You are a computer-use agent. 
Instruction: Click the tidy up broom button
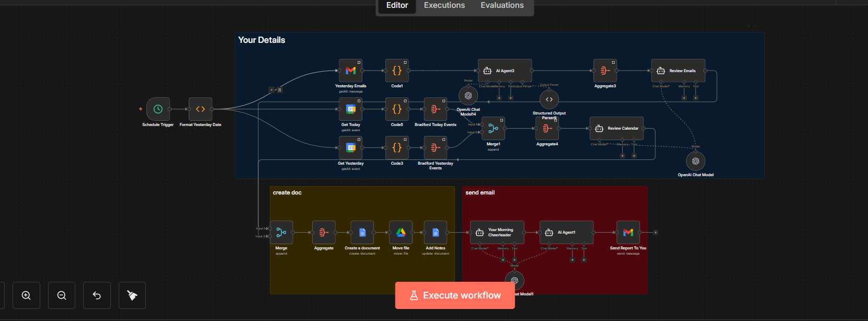(x=132, y=295)
